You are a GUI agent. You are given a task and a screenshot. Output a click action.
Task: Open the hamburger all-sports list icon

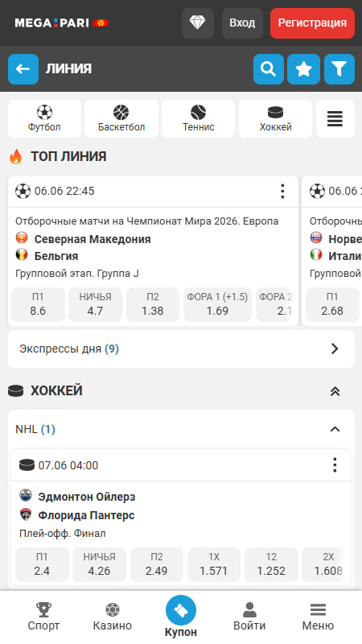tap(335, 118)
